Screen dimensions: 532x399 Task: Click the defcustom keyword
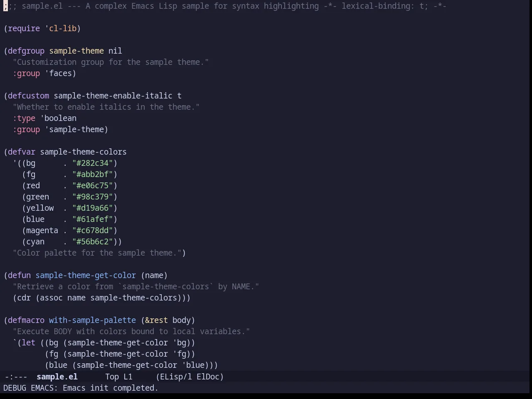point(28,96)
